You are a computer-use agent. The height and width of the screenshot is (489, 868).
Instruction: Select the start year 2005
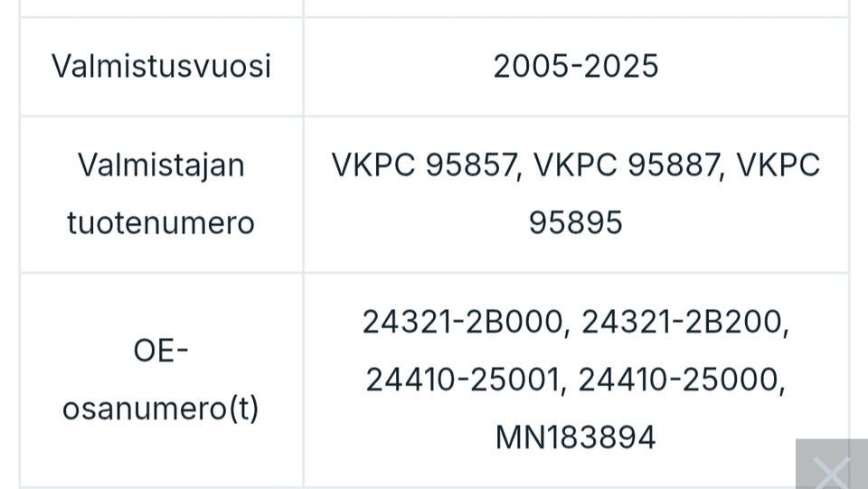[x=527, y=66]
